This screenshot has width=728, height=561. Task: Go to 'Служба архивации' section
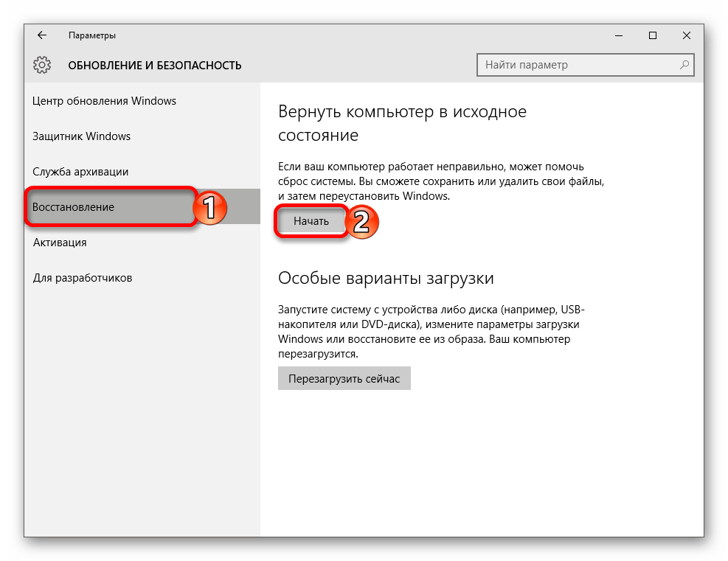(x=81, y=172)
